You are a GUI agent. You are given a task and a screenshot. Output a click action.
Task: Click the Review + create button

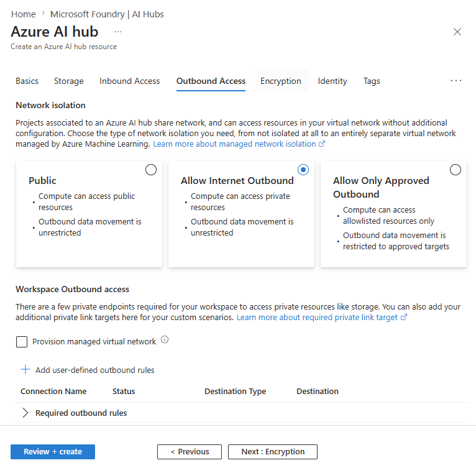click(53, 452)
